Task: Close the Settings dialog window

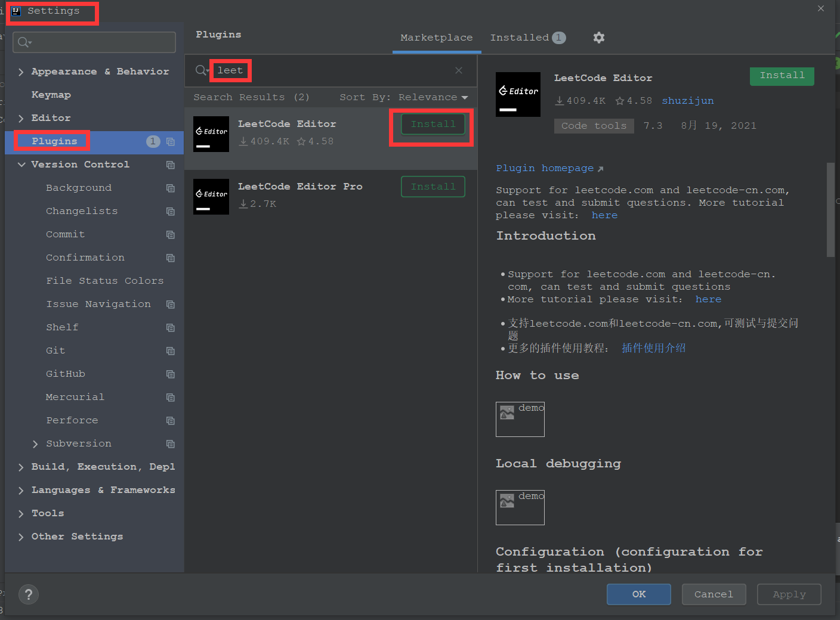Action: 821,8
